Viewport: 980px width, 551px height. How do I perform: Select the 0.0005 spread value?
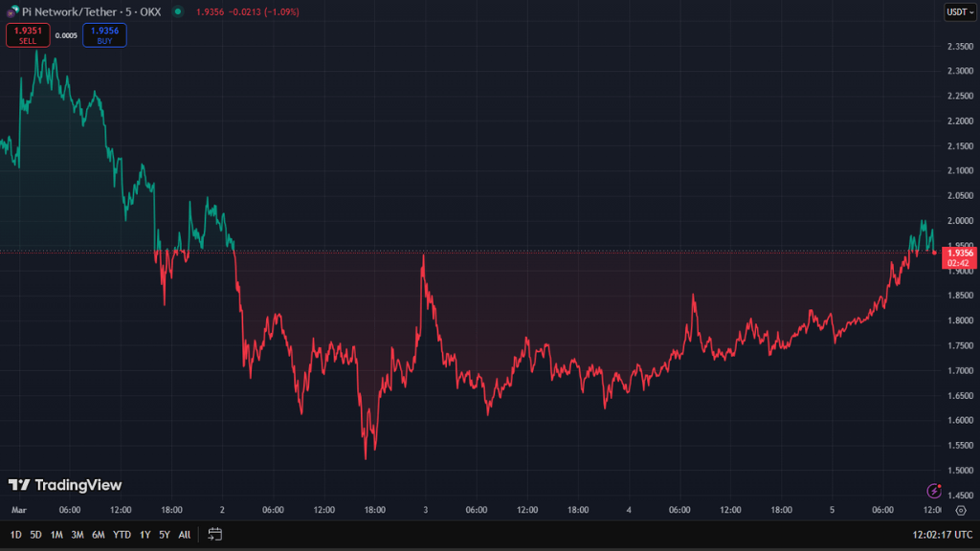coord(66,35)
